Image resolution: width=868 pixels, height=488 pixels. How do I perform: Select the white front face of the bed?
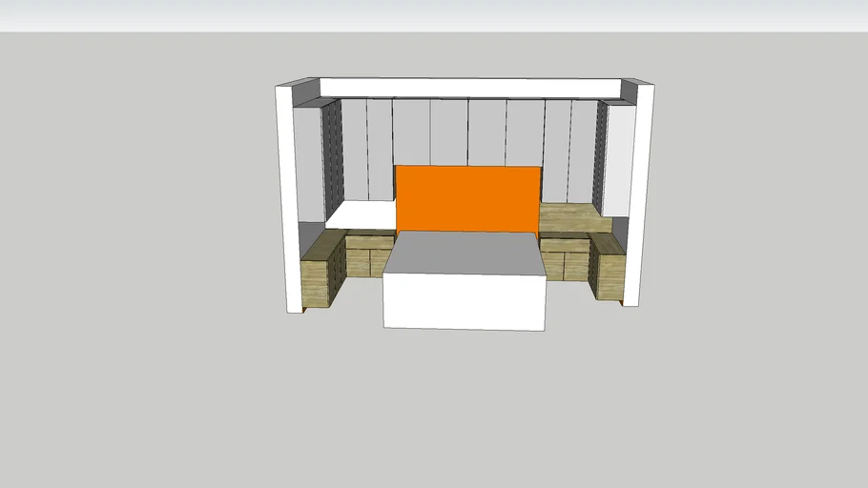464,302
